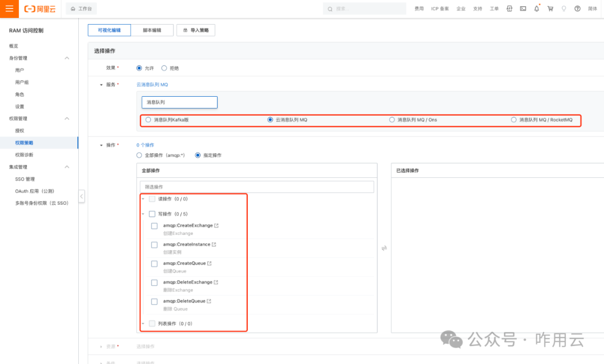604x364 pixels.
Task: Tick the amqp:DeleteExchange checkbox
Action: click(x=154, y=283)
